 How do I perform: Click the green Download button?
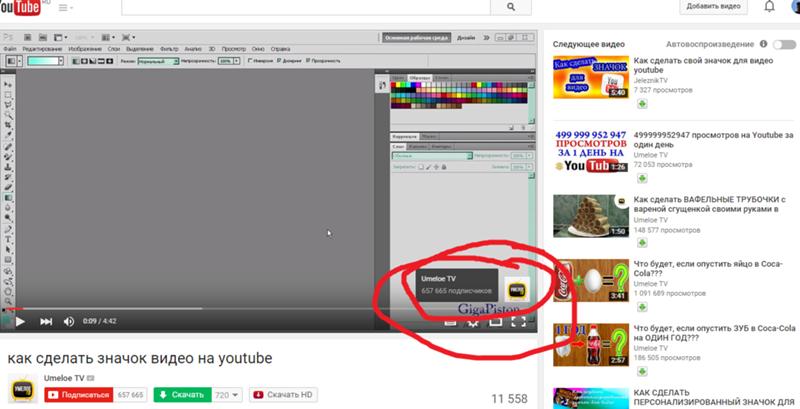click(182, 395)
